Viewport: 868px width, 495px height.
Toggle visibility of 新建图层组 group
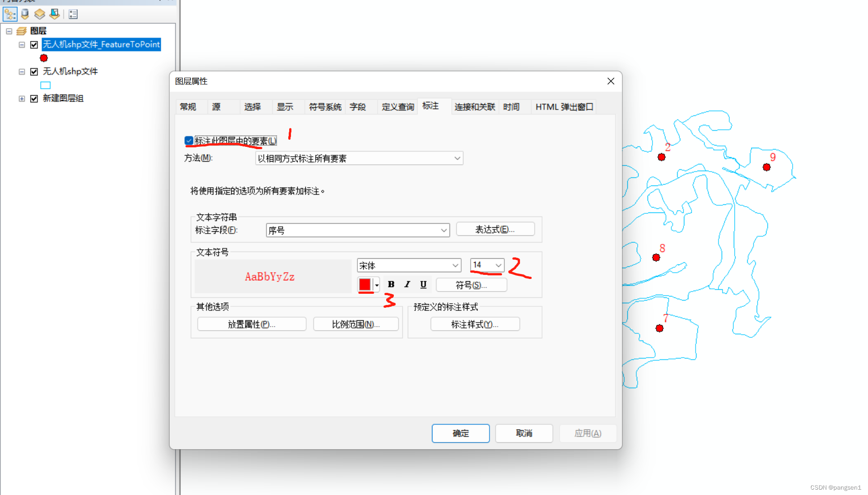(34, 98)
